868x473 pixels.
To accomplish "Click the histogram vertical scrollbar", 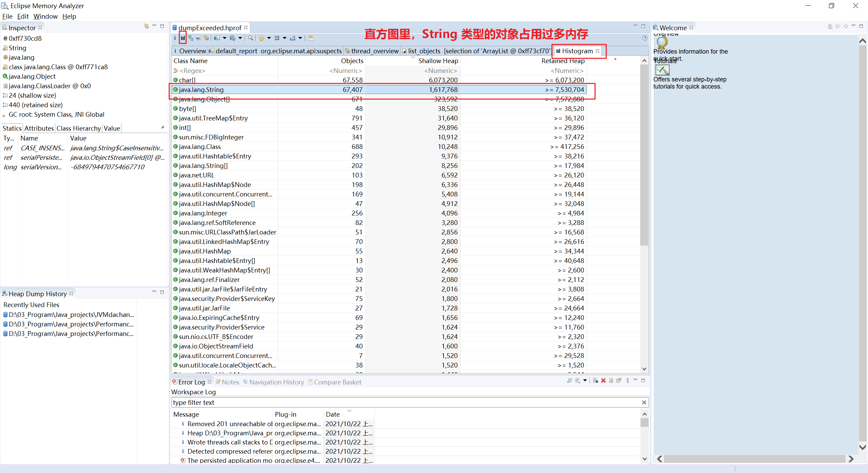I will (644, 155).
